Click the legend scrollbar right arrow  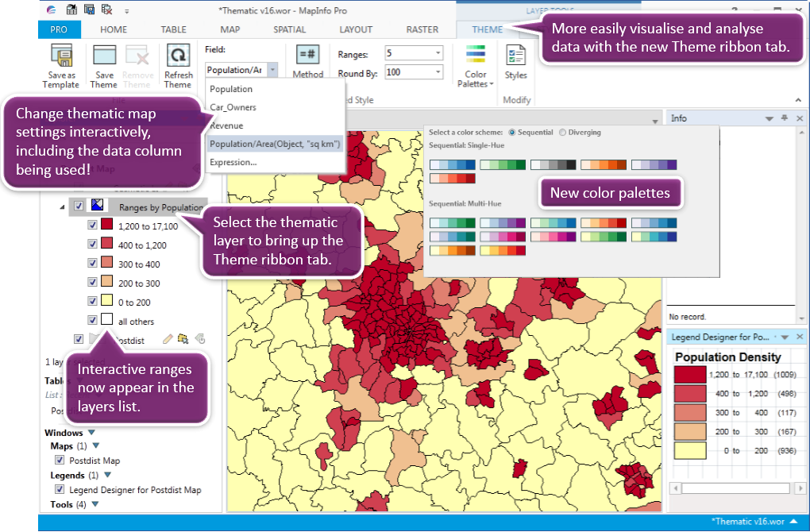coord(800,488)
